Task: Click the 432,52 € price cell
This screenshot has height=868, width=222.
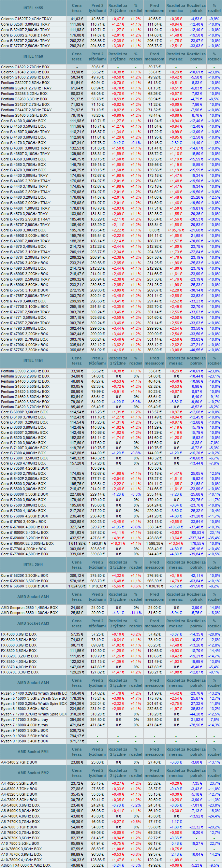Action: 77,538
